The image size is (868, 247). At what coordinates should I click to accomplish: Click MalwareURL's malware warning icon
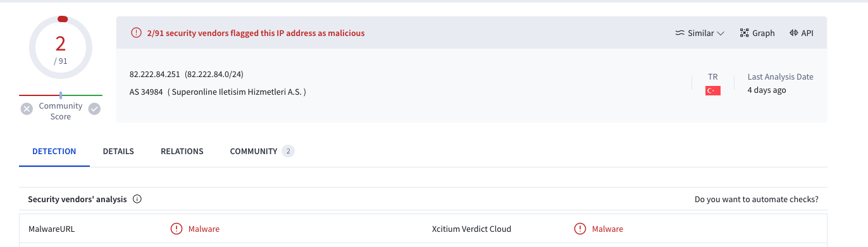[x=177, y=229]
